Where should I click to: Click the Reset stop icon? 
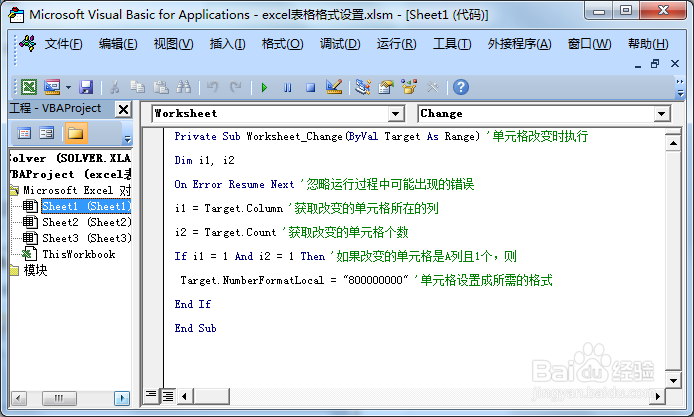(x=310, y=88)
